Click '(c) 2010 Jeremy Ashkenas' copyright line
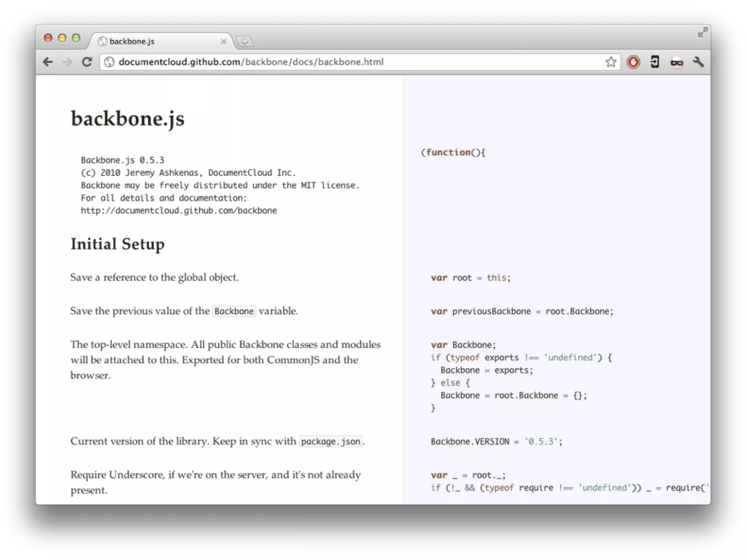The image size is (747, 560). click(188, 173)
